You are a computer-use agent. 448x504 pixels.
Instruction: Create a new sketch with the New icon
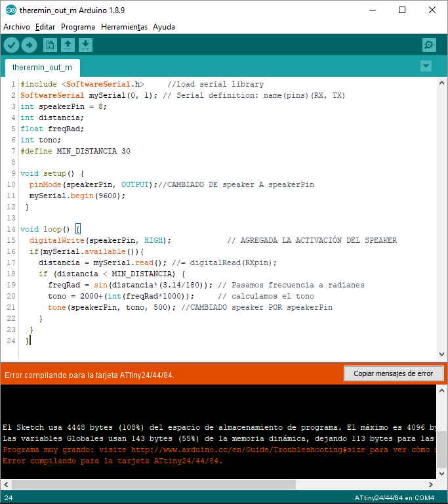50,45
